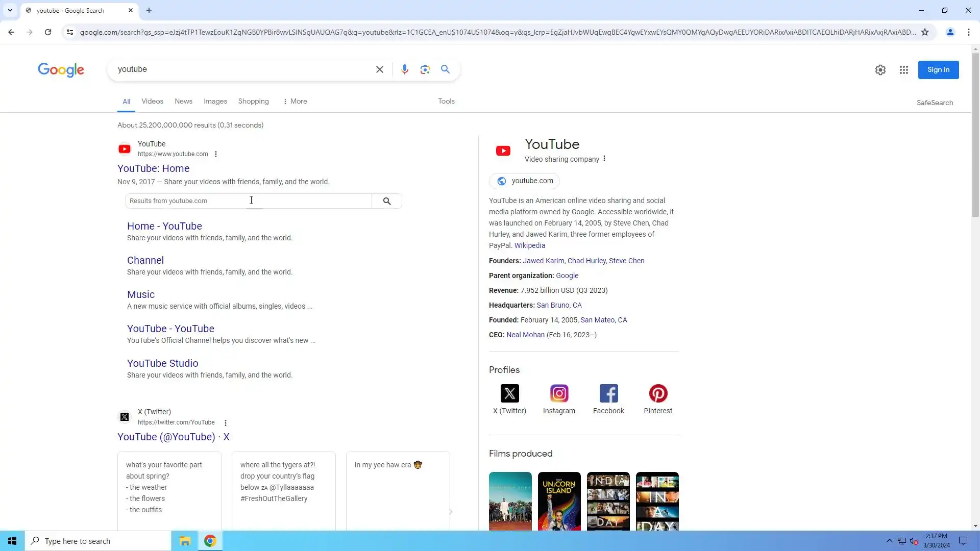Viewport: 980px width, 551px height.
Task: Switch to the Images tab
Action: pos(215,101)
